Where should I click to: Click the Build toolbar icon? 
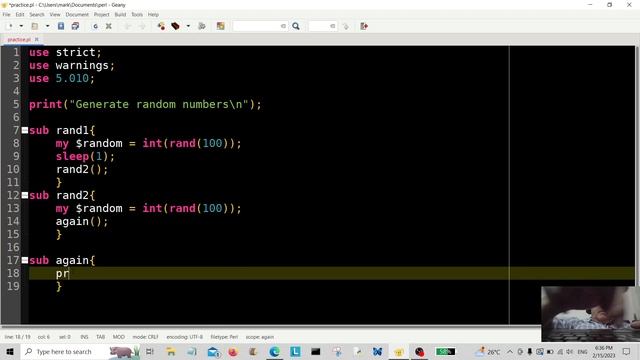(x=176, y=26)
